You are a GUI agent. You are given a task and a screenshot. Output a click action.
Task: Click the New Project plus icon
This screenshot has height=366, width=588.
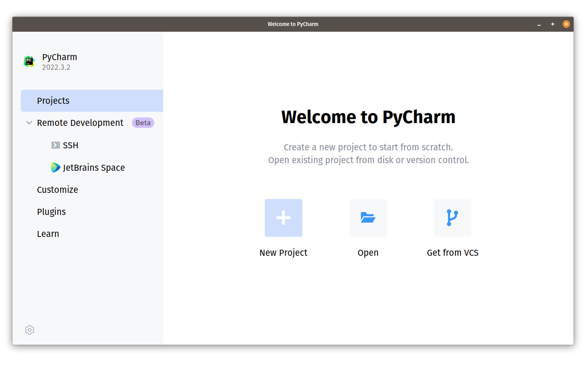(x=283, y=218)
